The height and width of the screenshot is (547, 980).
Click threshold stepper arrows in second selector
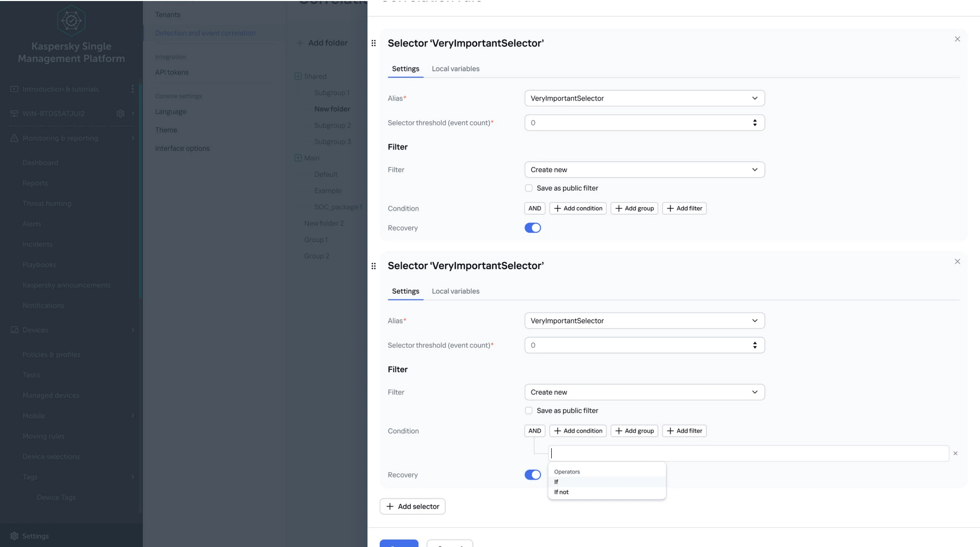(x=754, y=345)
